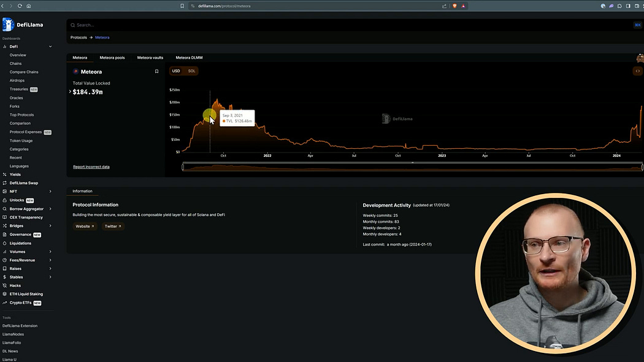Open the Token Usage sidebar item
This screenshot has width=644, height=362.
pyautogui.click(x=21, y=141)
